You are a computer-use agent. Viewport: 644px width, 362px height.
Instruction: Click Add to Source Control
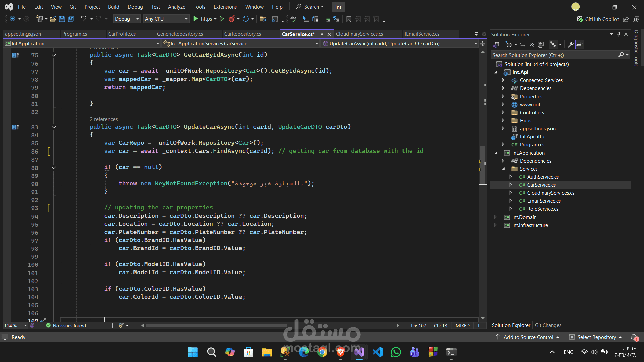528,337
